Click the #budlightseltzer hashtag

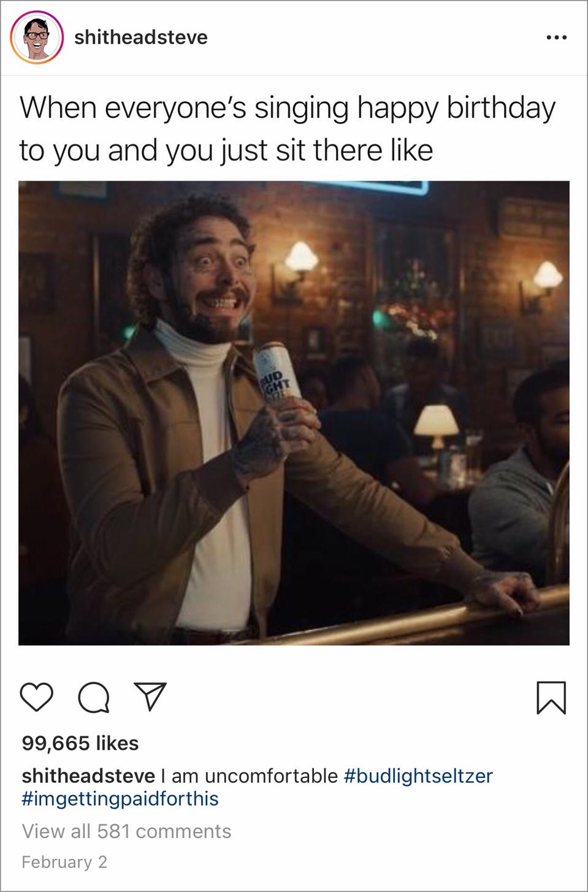(x=418, y=776)
